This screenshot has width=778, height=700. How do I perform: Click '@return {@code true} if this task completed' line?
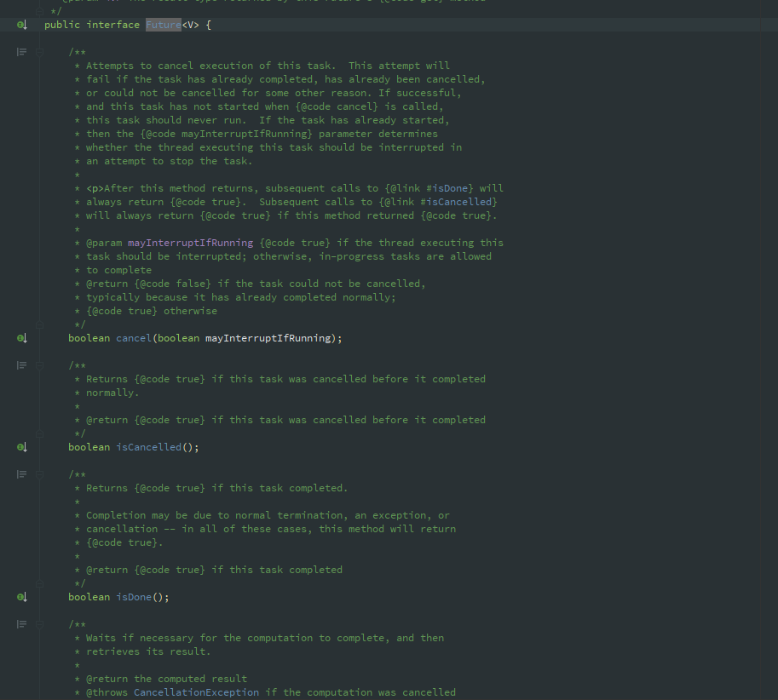(x=214, y=570)
